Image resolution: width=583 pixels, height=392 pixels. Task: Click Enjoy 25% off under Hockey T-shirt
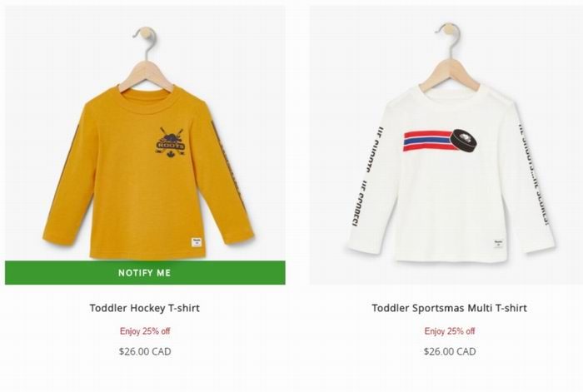[145, 331]
